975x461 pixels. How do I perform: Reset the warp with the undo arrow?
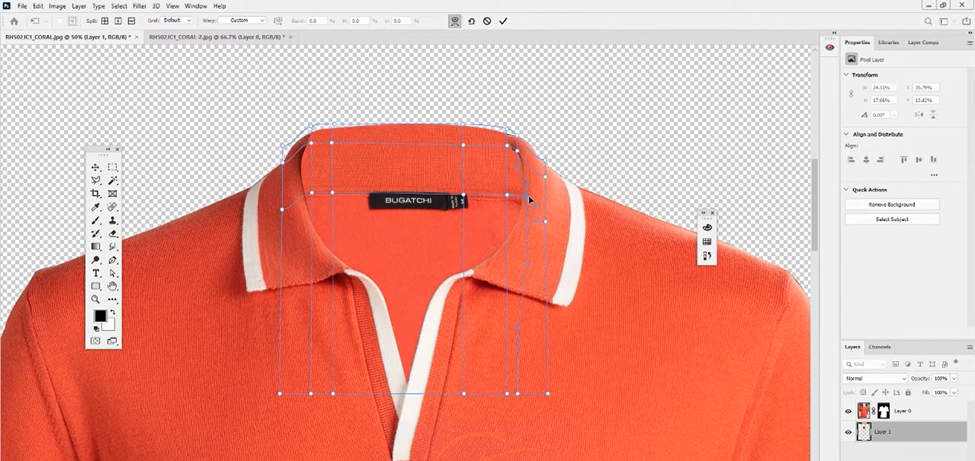(x=471, y=20)
